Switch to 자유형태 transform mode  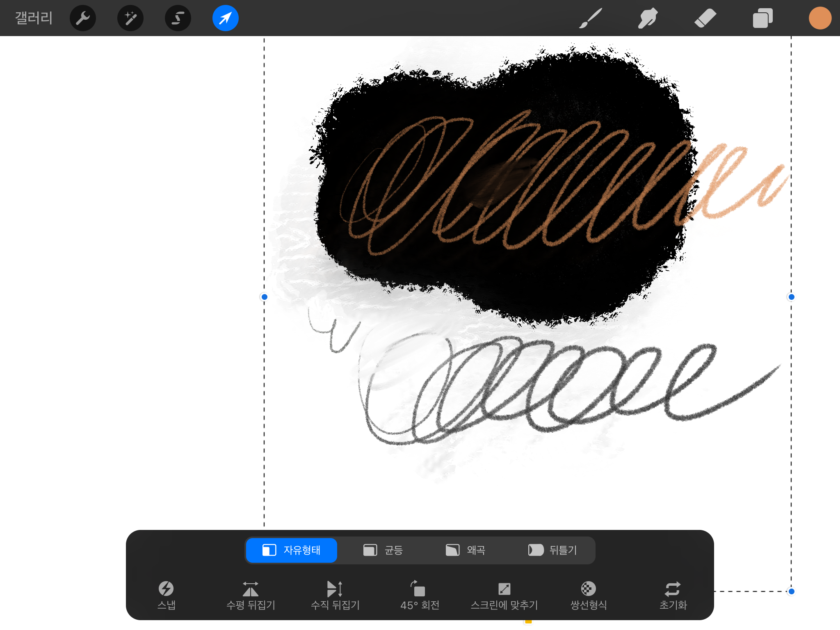click(292, 550)
